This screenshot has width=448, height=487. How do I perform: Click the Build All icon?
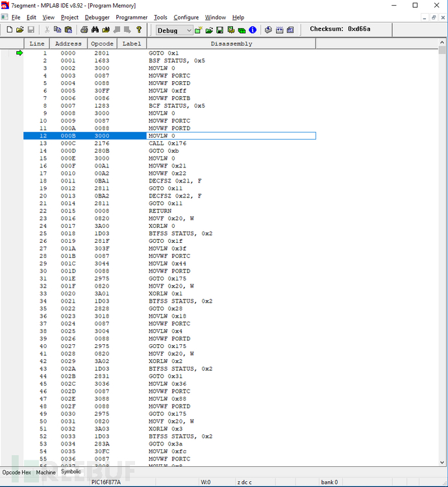[279, 30]
